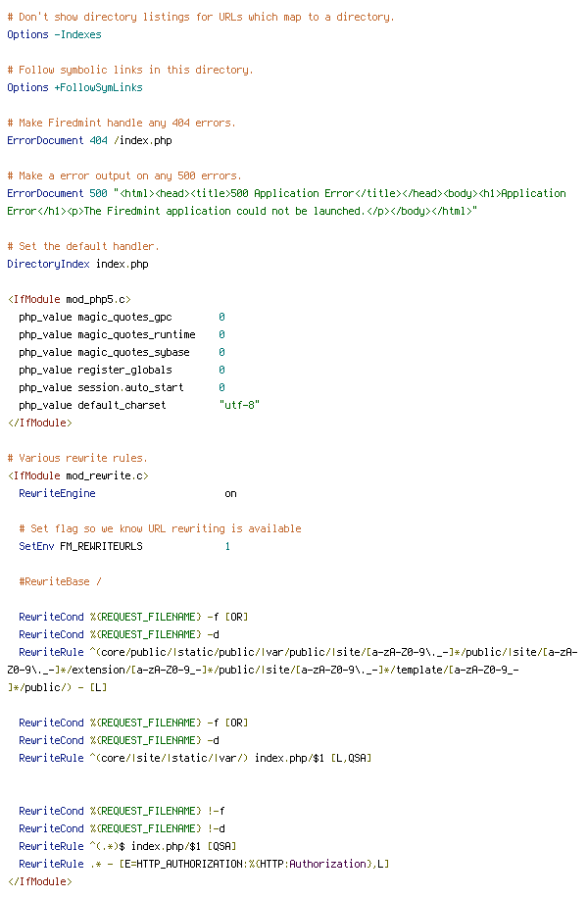Click '# Make a error output on any 500 errors.' comment
This screenshot has height=898, width=588.
tap(124, 175)
